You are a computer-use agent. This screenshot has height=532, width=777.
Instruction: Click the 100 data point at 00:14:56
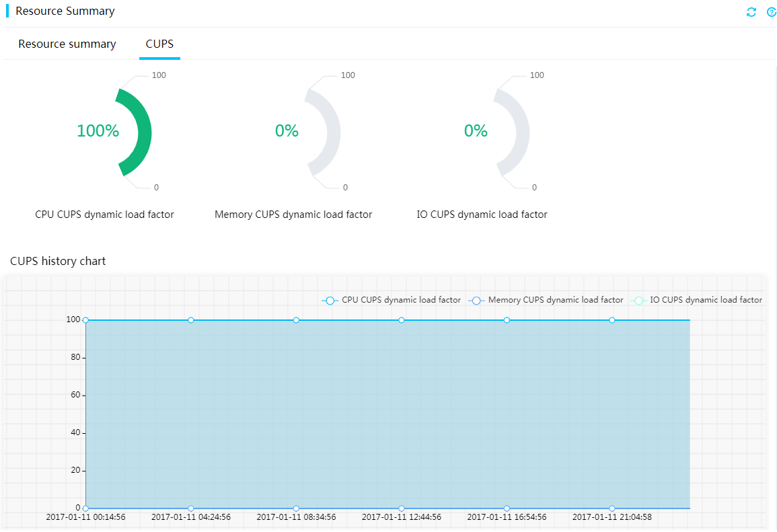[x=85, y=321]
